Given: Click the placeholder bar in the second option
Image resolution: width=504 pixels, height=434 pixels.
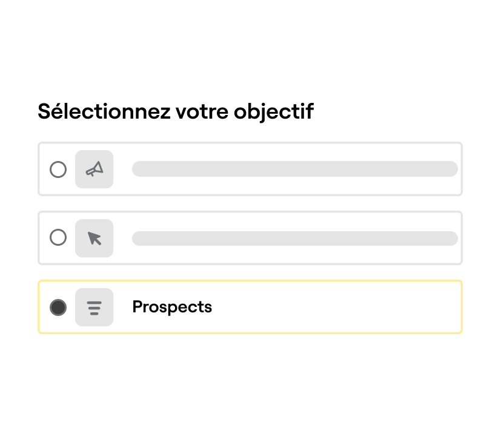Looking at the screenshot, I should (x=294, y=238).
